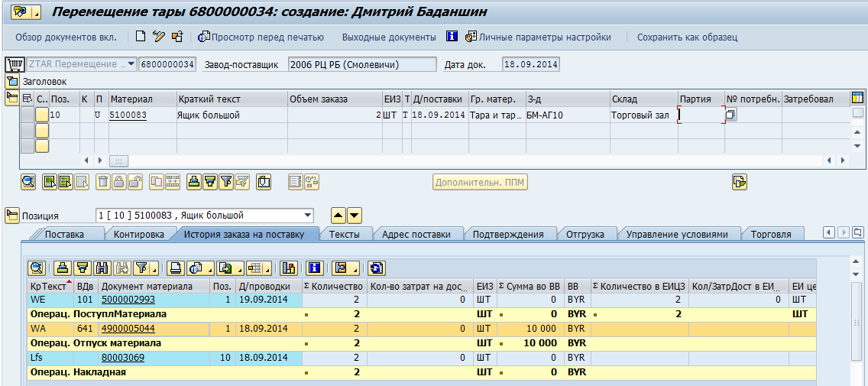Click the next item down-arrow icon
Screen dimensions: 868x386
[x=355, y=216]
